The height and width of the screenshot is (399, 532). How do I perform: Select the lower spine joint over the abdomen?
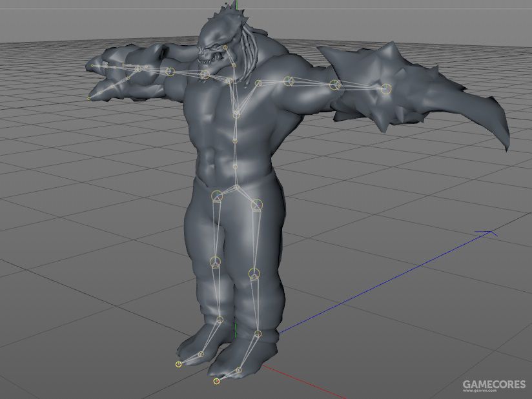point(235,167)
